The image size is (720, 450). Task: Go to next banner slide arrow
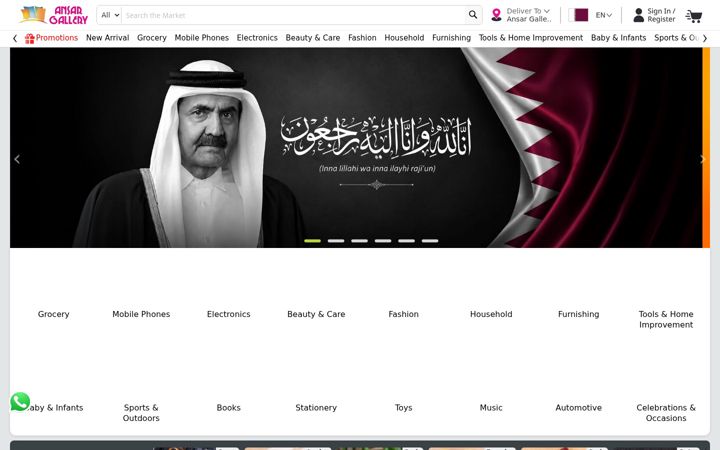[x=702, y=159]
